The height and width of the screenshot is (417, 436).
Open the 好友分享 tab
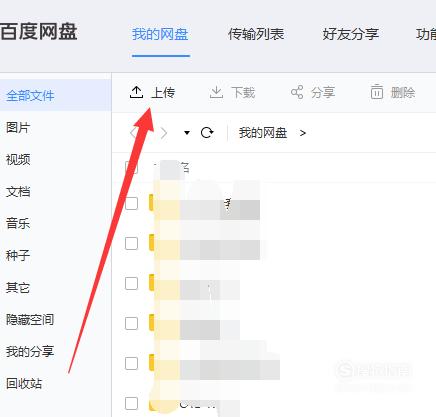tap(351, 34)
